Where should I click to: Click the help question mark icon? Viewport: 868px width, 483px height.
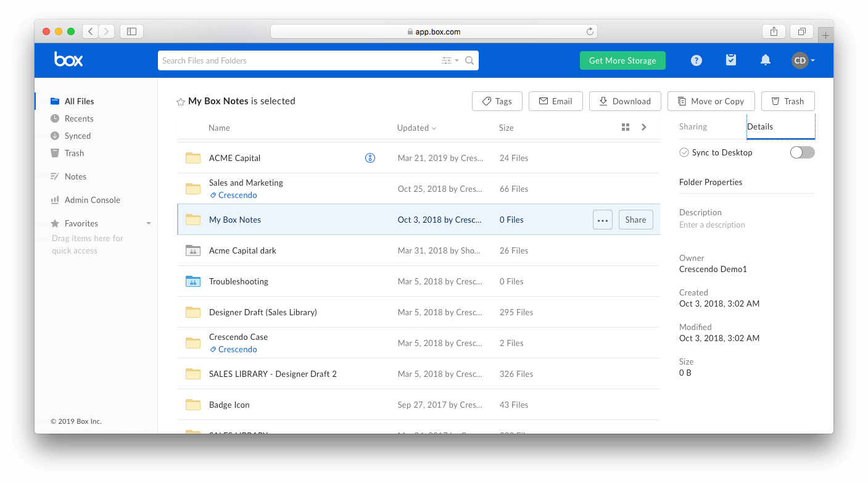696,60
